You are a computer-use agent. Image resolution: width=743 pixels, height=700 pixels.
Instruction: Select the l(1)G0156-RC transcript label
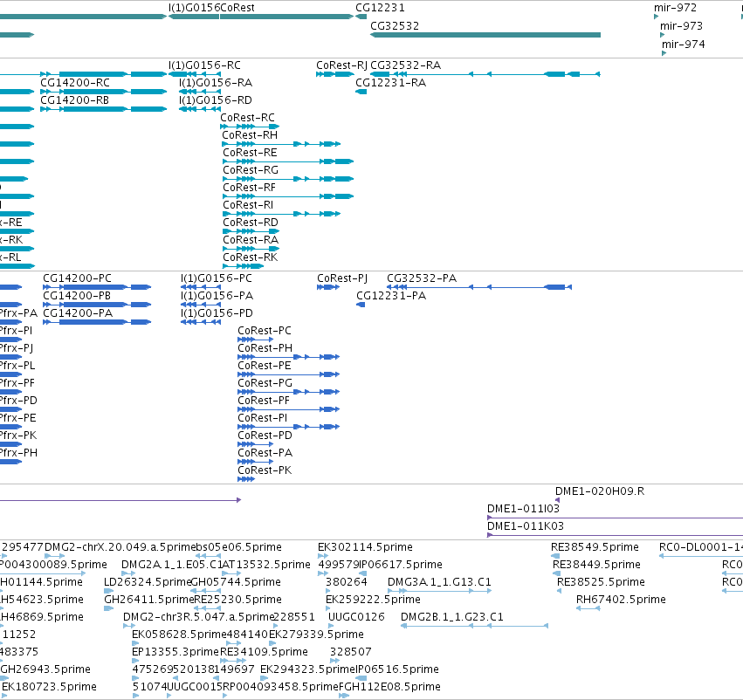204,65
